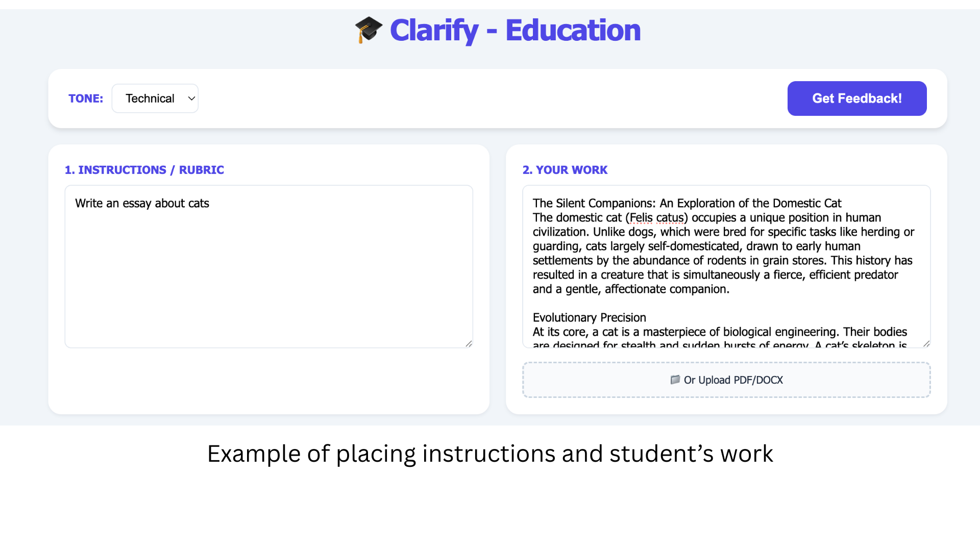Click the essay title line "The Silent Companions"
This screenshot has height=551, width=980.
tap(687, 204)
